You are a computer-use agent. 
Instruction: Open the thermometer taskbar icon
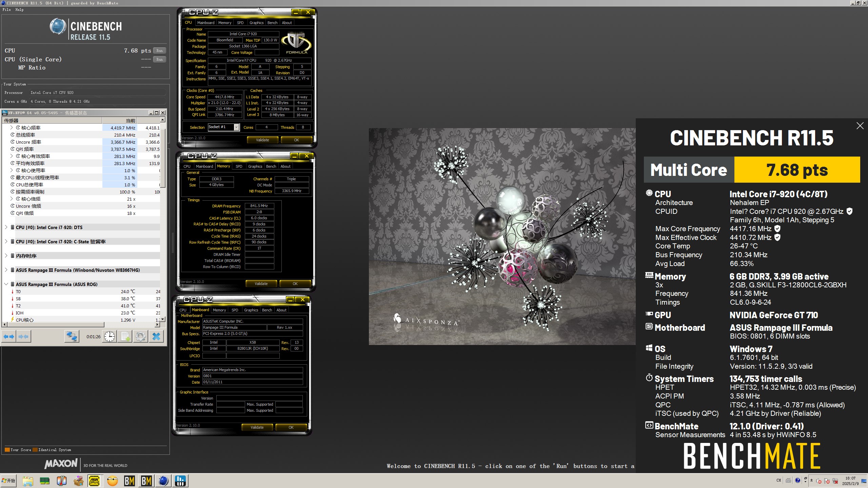pyautogui.click(x=62, y=481)
